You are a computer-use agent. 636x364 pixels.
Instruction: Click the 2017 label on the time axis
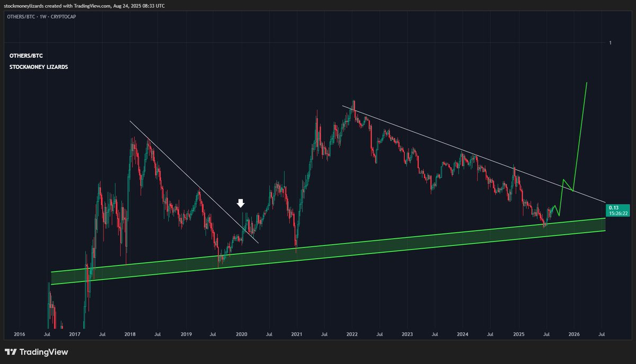tap(75, 334)
